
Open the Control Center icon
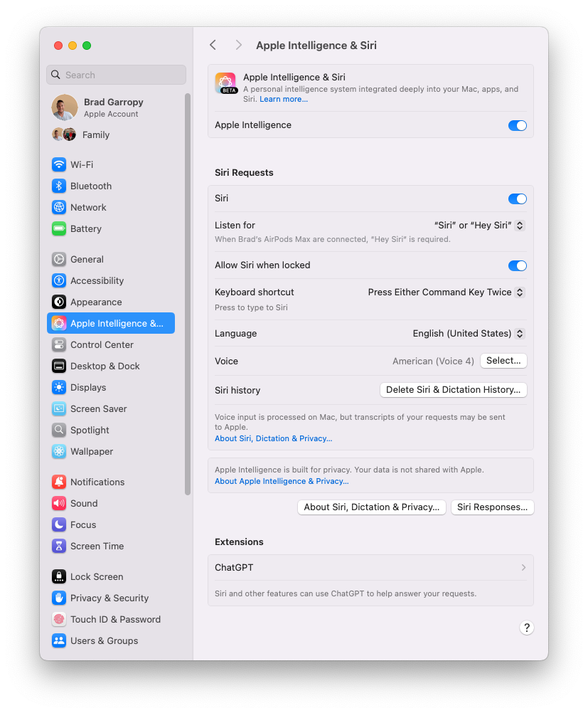tap(58, 344)
